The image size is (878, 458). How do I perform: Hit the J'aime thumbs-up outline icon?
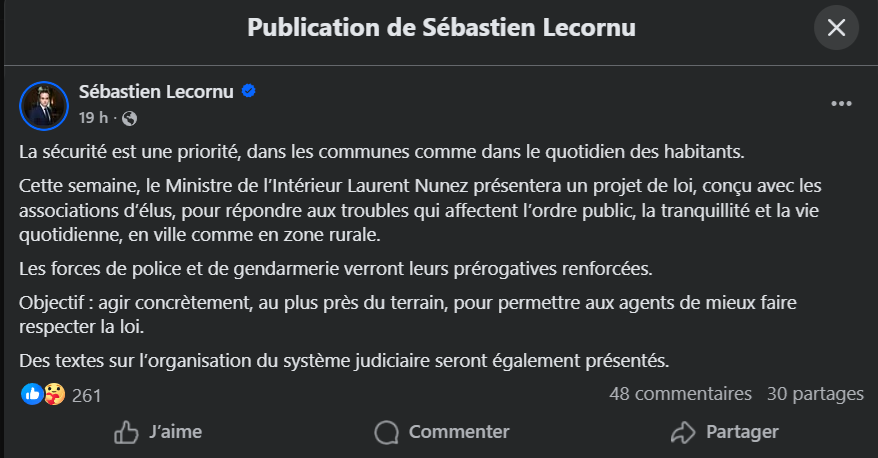point(126,432)
